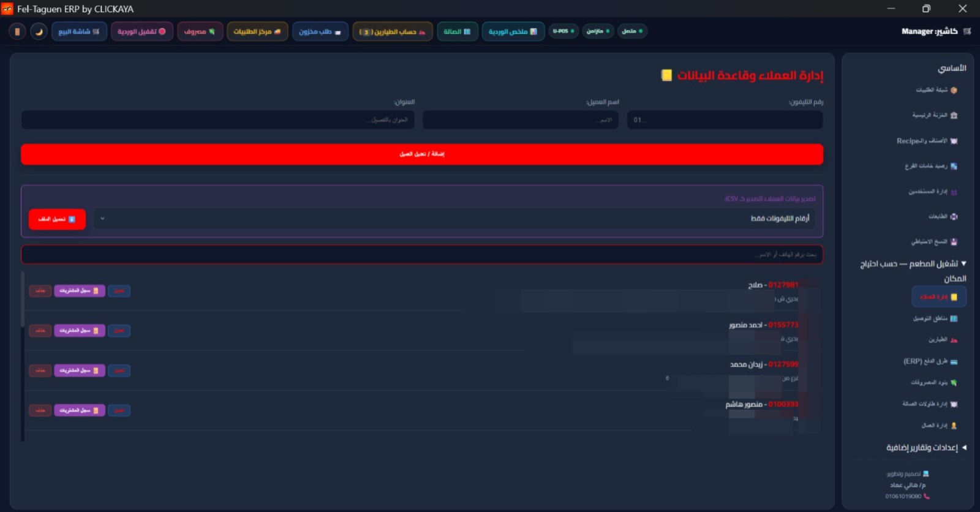Click the متصل connected status pill
Viewport: 980px width, 512px height.
click(633, 31)
